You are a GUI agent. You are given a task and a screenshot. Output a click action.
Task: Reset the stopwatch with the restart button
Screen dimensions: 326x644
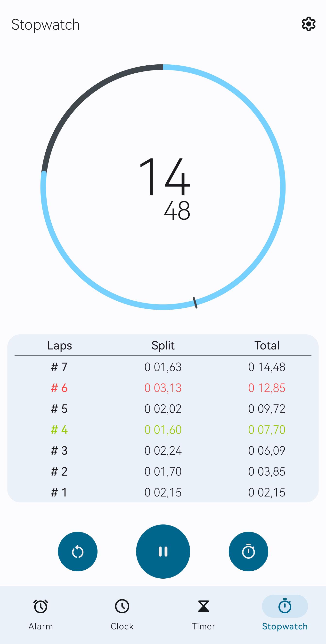pos(78,551)
